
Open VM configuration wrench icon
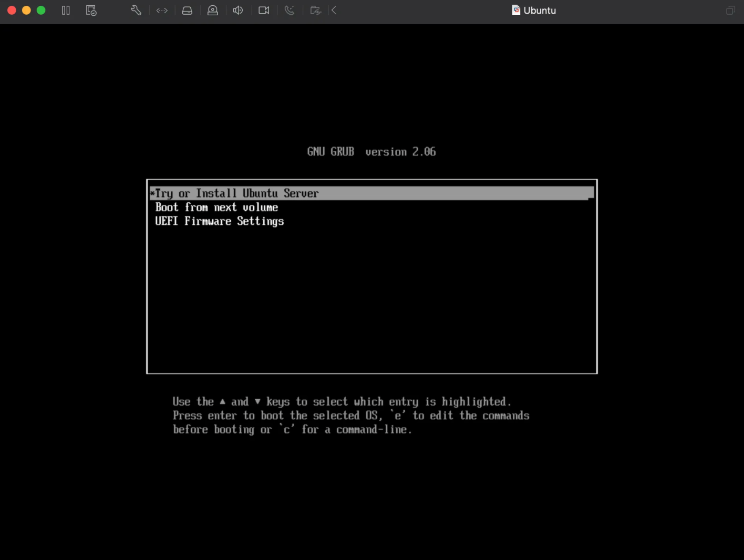click(136, 11)
